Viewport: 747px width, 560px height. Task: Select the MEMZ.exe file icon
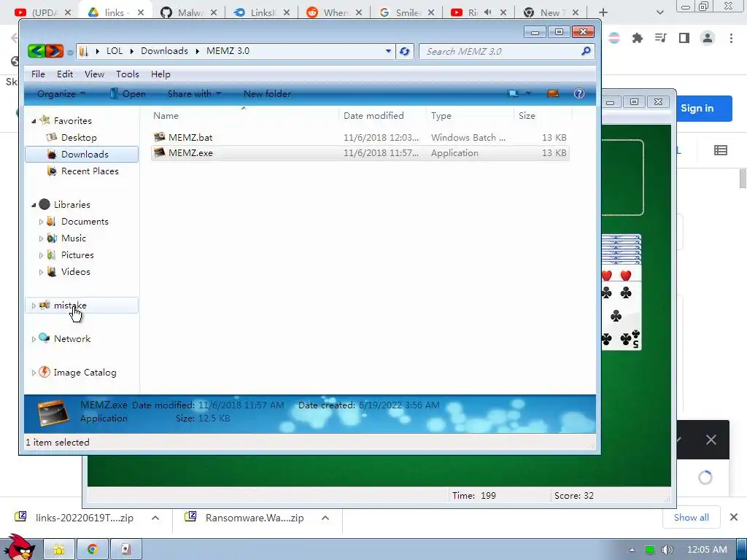(x=160, y=152)
